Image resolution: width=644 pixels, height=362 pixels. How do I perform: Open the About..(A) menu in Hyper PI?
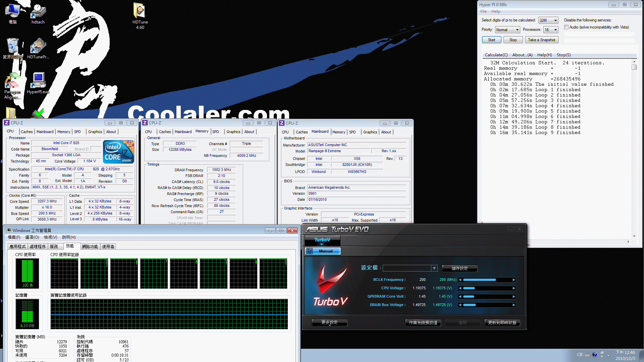pos(522,55)
